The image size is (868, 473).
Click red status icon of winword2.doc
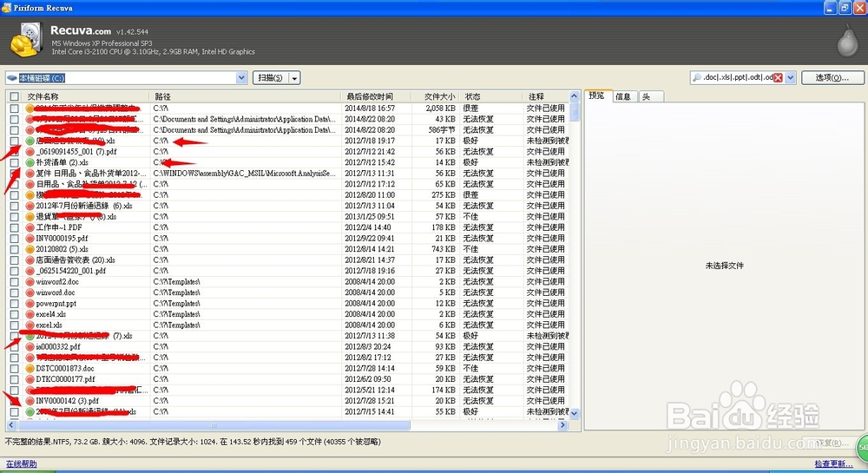30,281
